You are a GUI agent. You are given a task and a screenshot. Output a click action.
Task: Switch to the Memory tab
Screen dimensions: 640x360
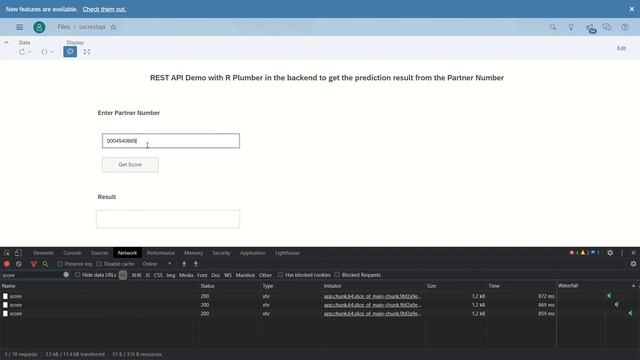tap(193, 253)
